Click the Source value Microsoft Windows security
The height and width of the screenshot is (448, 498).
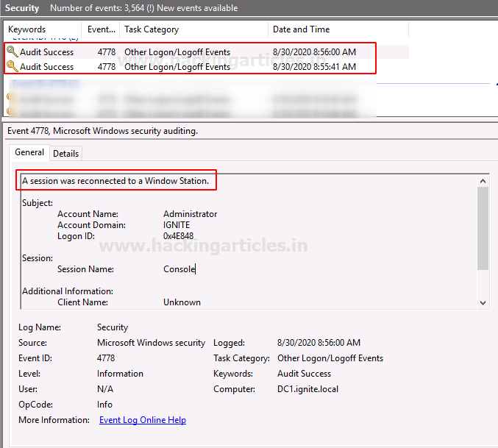tap(152, 343)
